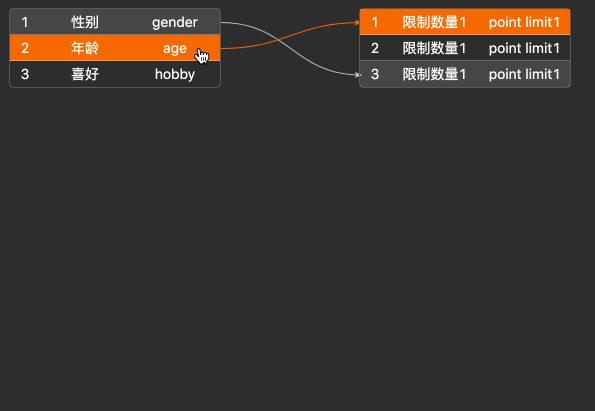Image resolution: width=595 pixels, height=411 pixels.
Task: Click point limit1 text in the orange row
Action: pos(524,22)
